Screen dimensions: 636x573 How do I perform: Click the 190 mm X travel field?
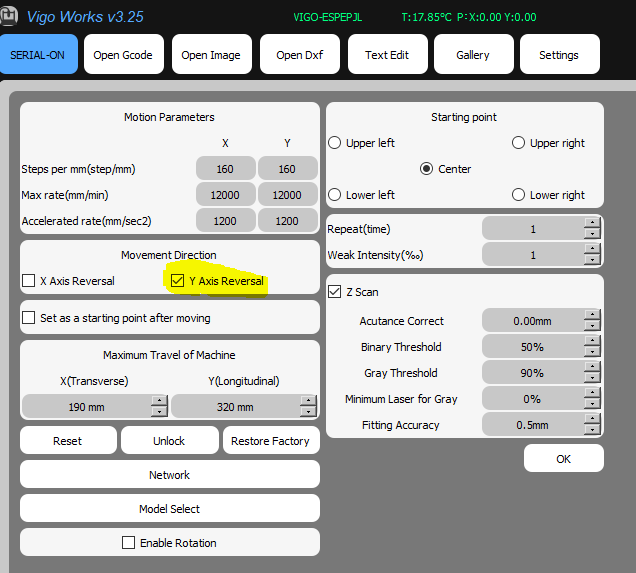tap(87, 406)
